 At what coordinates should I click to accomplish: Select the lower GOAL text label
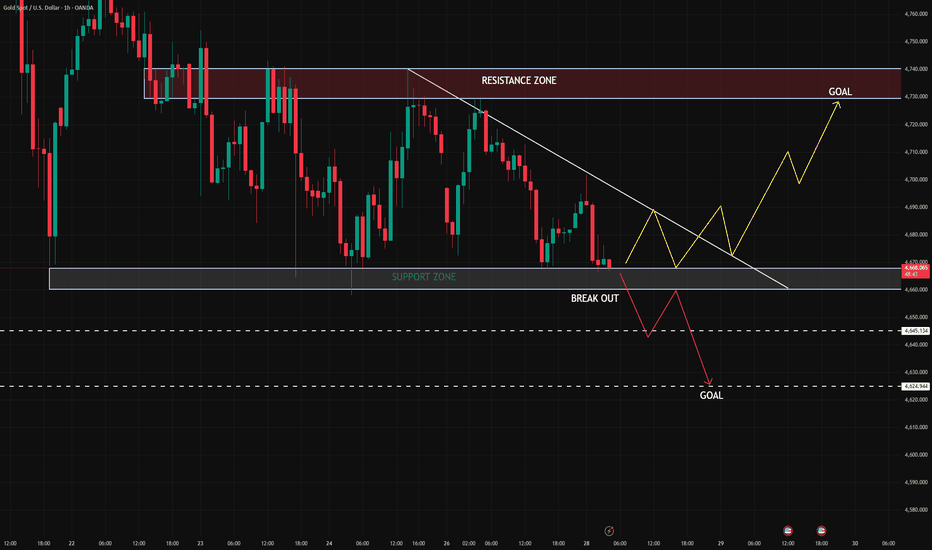(x=711, y=395)
